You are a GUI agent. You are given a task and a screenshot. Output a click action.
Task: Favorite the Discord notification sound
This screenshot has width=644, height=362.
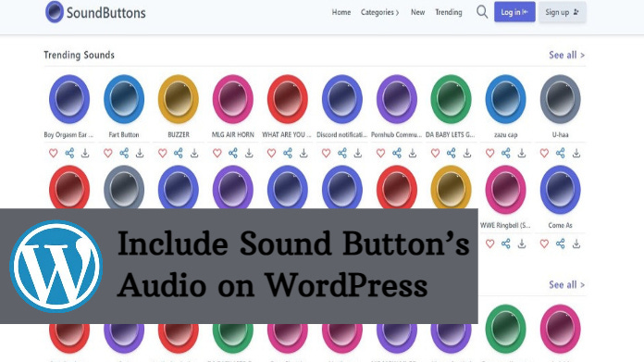tap(326, 154)
